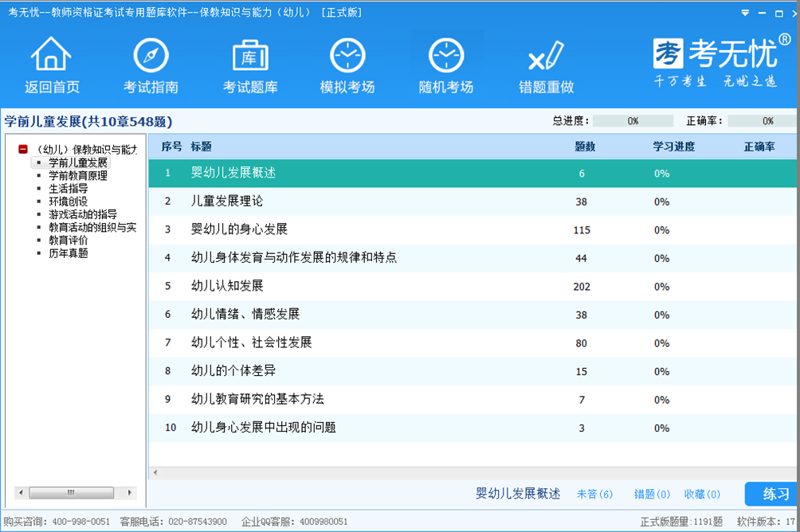
Task: Select 学前教育原理 in the tree
Action: (x=78, y=175)
